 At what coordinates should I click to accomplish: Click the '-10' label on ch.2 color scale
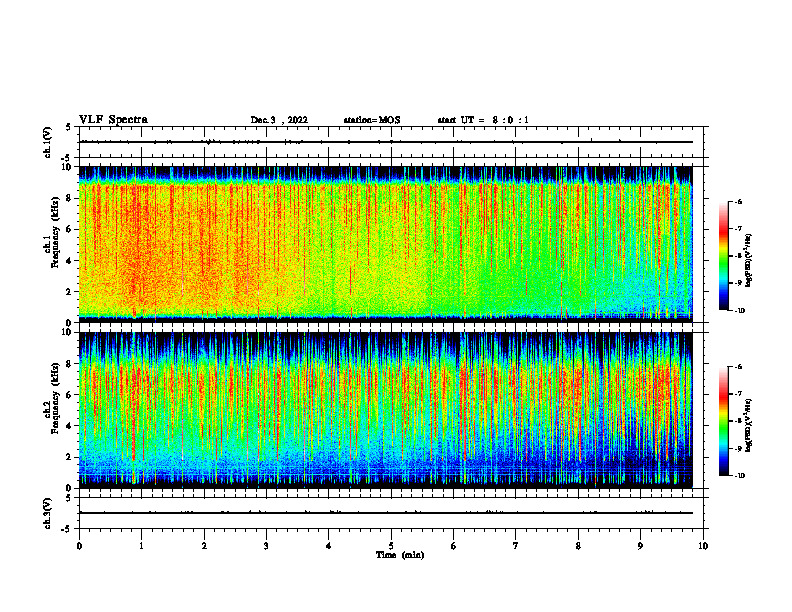click(739, 476)
